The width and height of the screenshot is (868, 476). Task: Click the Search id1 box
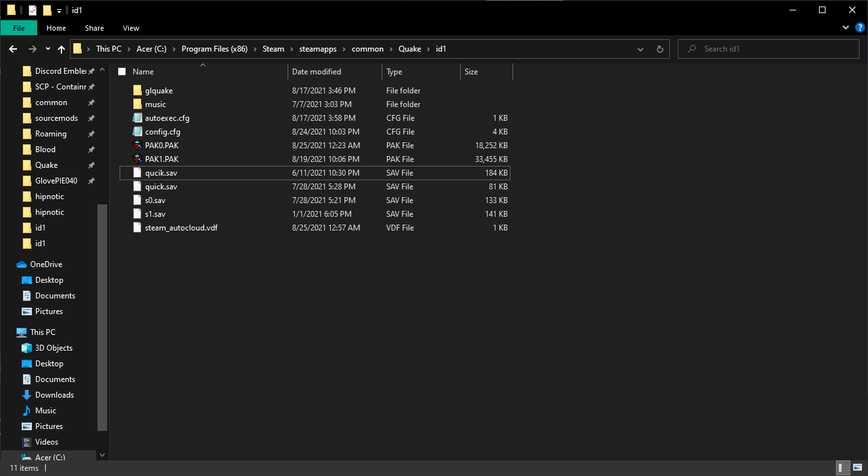769,49
